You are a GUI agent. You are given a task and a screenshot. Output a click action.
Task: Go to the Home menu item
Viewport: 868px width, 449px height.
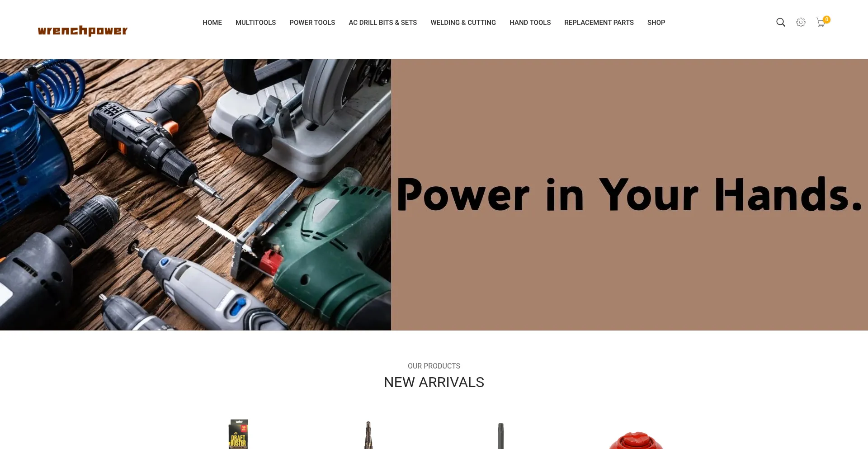tap(212, 23)
